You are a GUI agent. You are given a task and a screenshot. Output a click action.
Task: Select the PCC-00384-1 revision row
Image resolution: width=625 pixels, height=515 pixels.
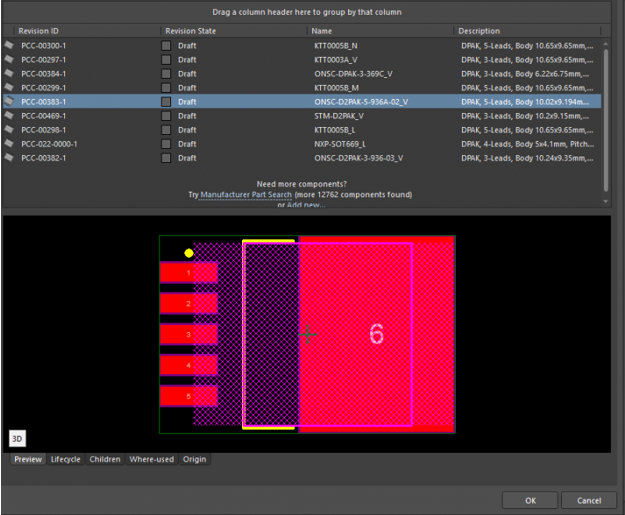coord(302,73)
